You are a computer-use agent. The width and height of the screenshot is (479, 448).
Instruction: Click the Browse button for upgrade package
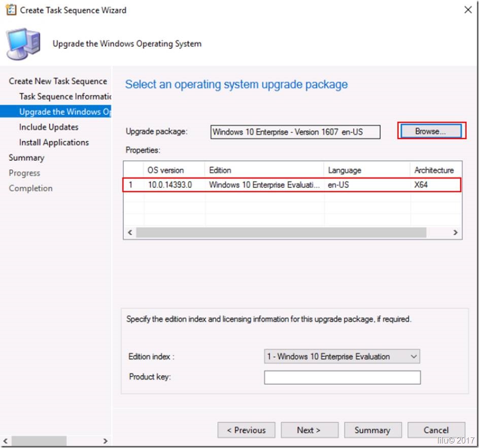tap(431, 131)
